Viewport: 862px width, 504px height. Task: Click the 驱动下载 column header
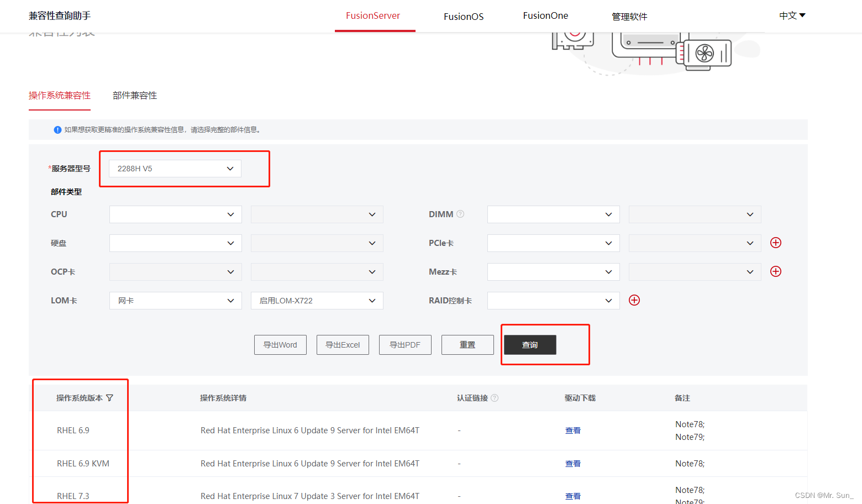coord(580,398)
